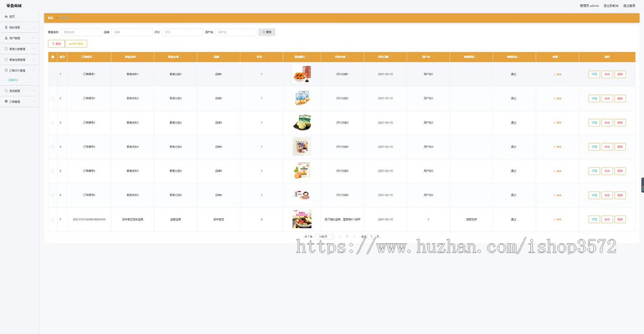
Task: Go to the previous page arrow in pagination
Action: (339, 237)
